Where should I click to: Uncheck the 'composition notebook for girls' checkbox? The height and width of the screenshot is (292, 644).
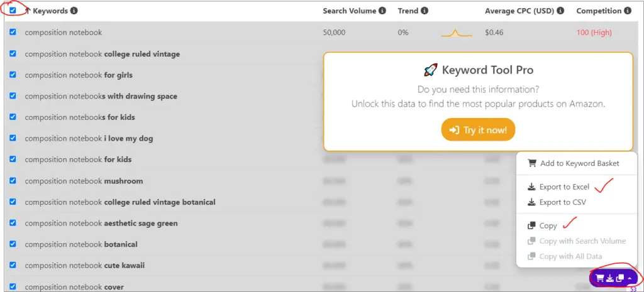pyautogui.click(x=13, y=75)
